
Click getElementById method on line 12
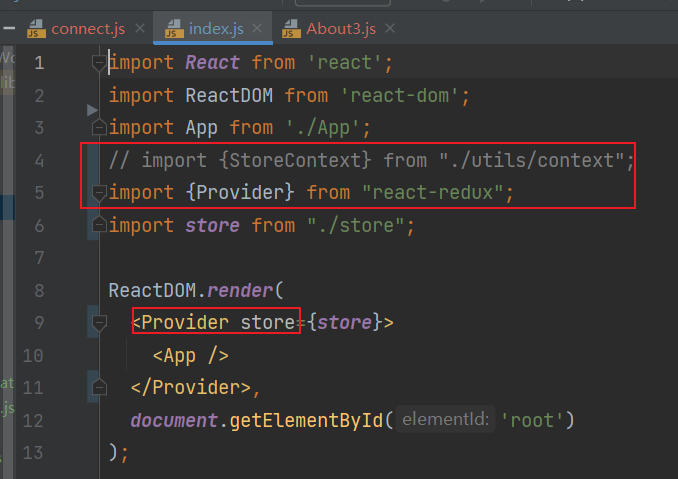pyautogui.click(x=306, y=420)
